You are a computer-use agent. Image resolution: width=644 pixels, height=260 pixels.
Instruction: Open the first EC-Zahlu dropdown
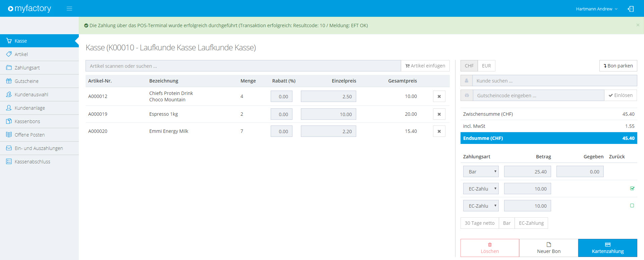pyautogui.click(x=481, y=189)
